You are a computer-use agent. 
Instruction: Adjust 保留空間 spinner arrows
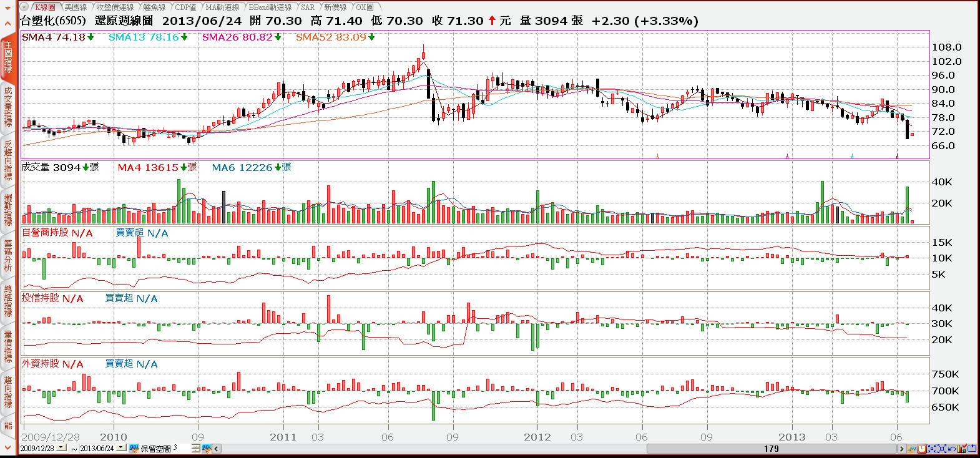click(x=195, y=448)
